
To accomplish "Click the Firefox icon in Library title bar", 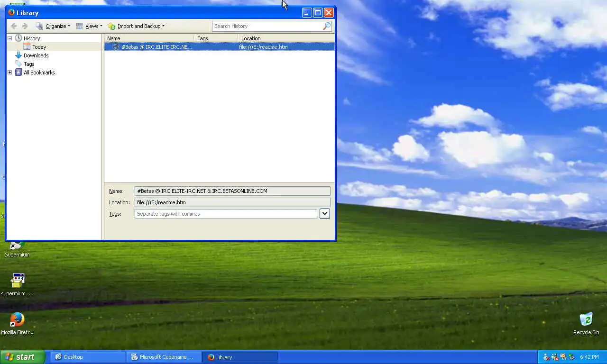I will click(x=11, y=12).
